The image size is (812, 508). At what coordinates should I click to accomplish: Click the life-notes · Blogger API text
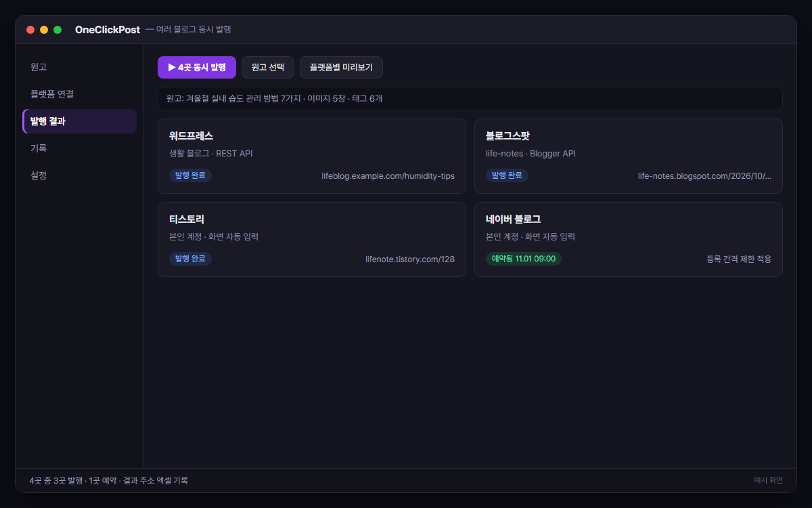click(x=531, y=154)
